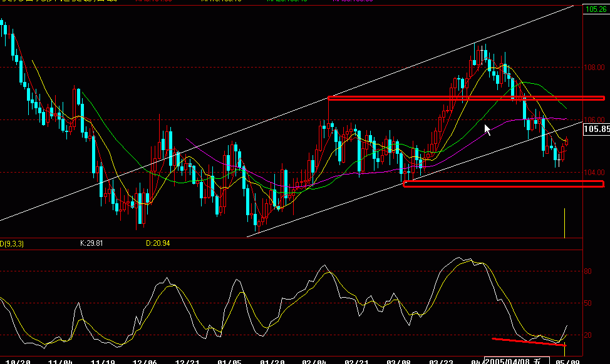Click the 50 level label on KD scale
610x364 pixels.
tap(588, 303)
